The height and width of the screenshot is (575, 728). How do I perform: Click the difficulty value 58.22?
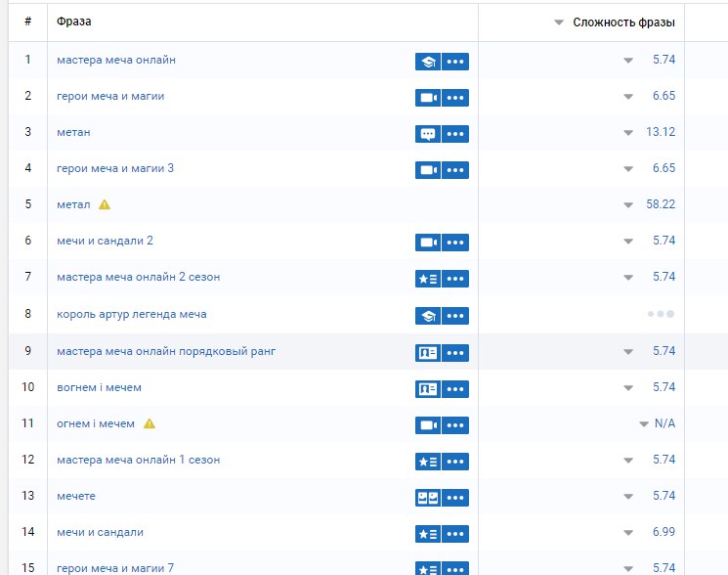pyautogui.click(x=661, y=204)
